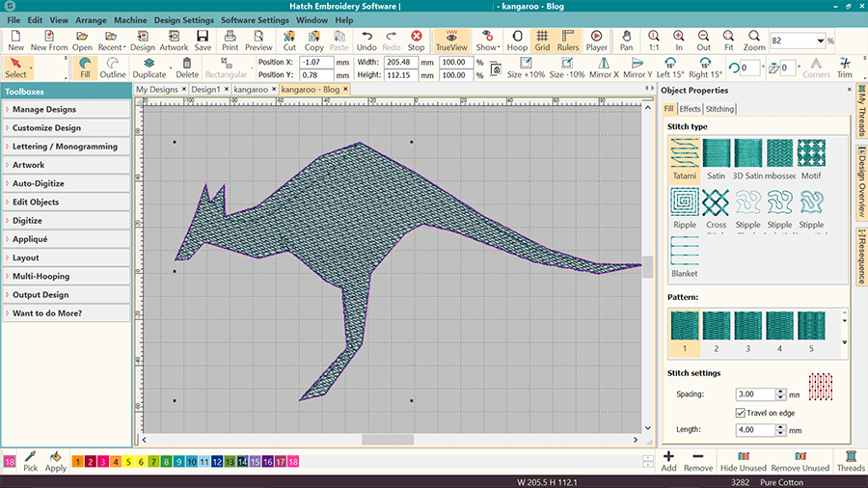Open the Design Settings menu

click(x=183, y=19)
